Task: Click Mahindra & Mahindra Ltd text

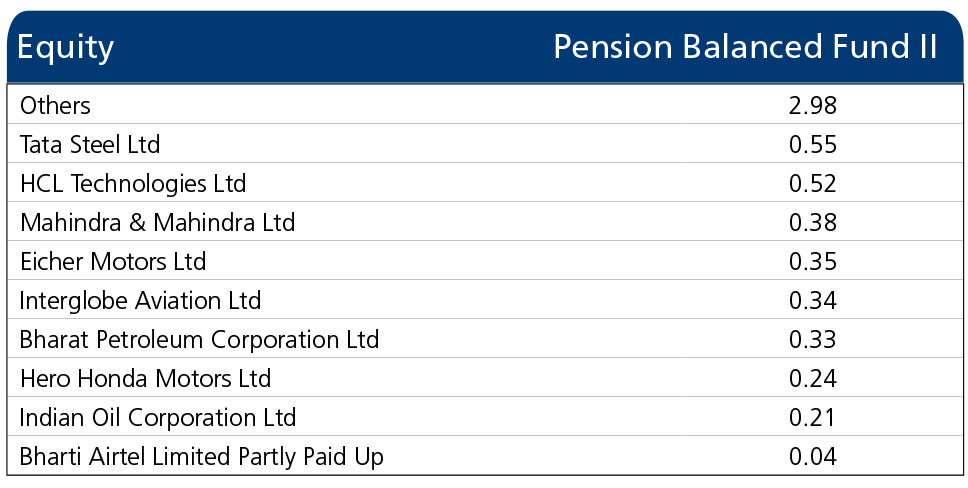Action: point(157,222)
